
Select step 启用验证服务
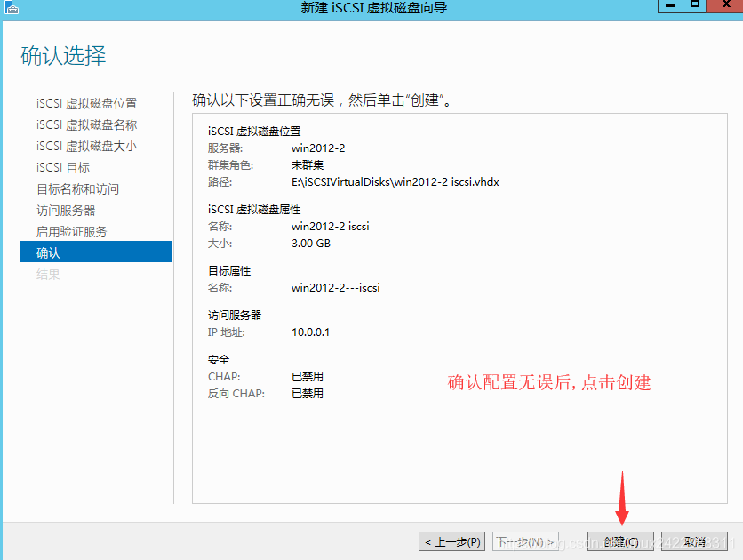[72, 232]
